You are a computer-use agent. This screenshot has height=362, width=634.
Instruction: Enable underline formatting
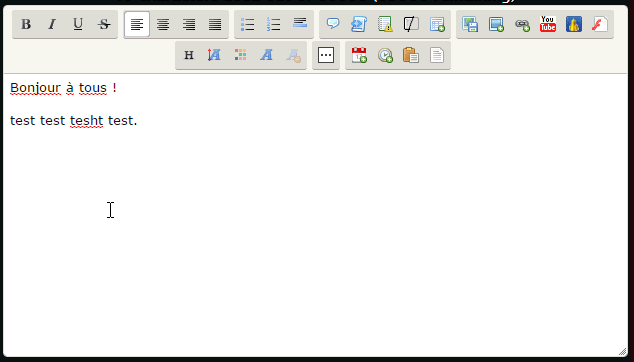point(78,24)
